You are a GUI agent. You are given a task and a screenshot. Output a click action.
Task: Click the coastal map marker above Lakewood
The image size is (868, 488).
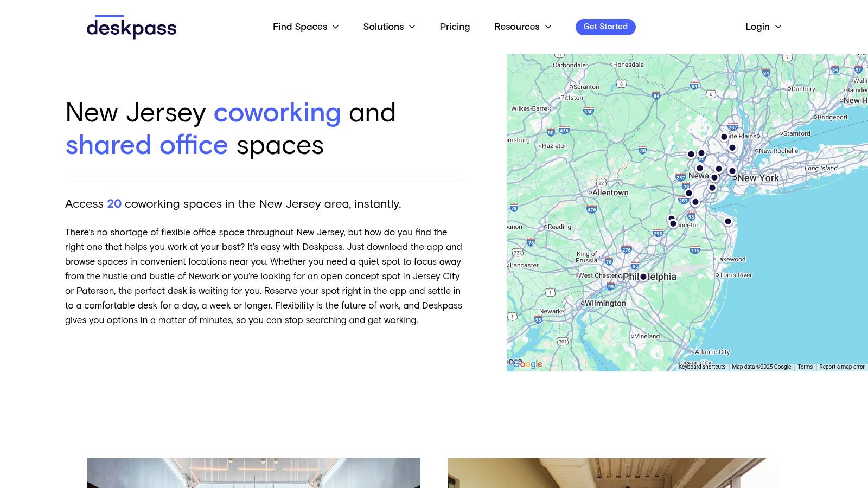728,221
